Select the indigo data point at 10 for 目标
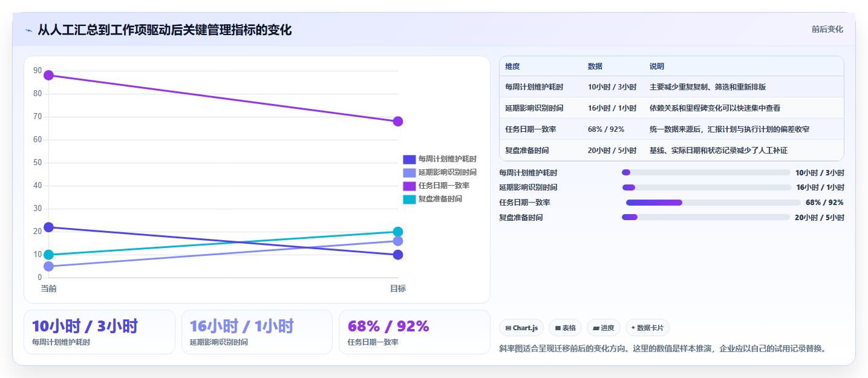This screenshot has width=868, height=378. [398, 255]
